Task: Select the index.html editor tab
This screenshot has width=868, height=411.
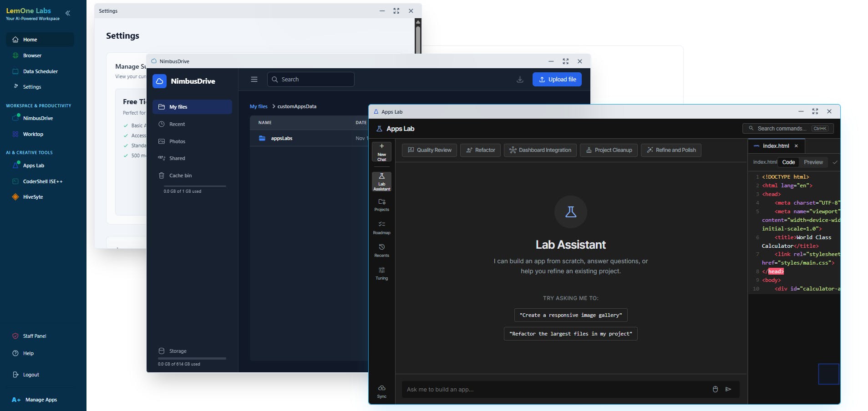Action: coord(776,146)
